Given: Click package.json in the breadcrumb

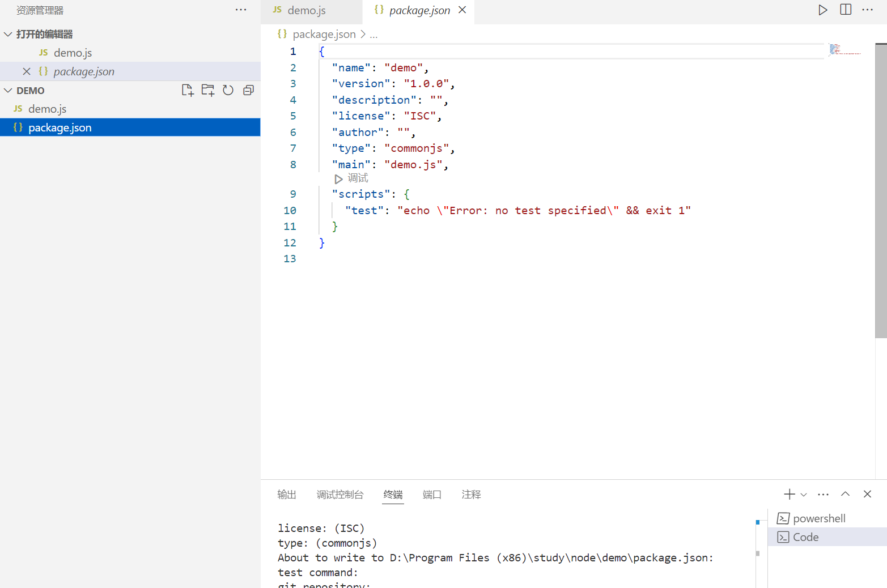Looking at the screenshot, I should pos(324,35).
